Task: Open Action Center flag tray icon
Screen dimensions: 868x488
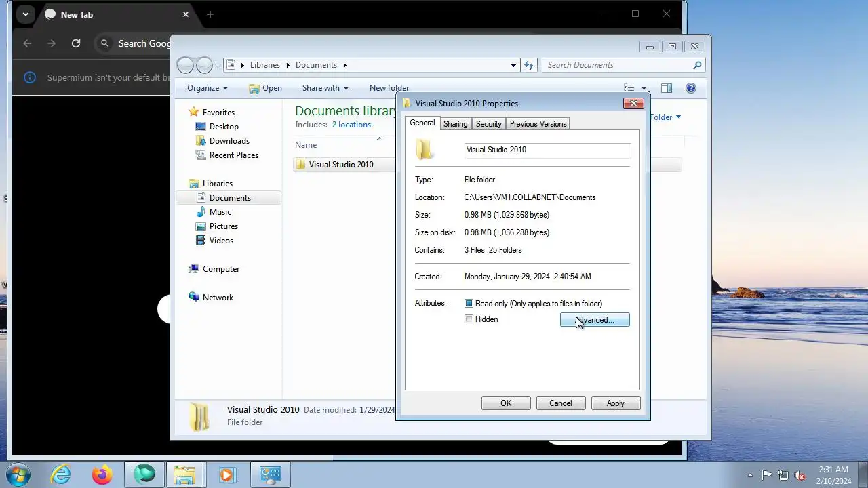Action: (x=766, y=475)
